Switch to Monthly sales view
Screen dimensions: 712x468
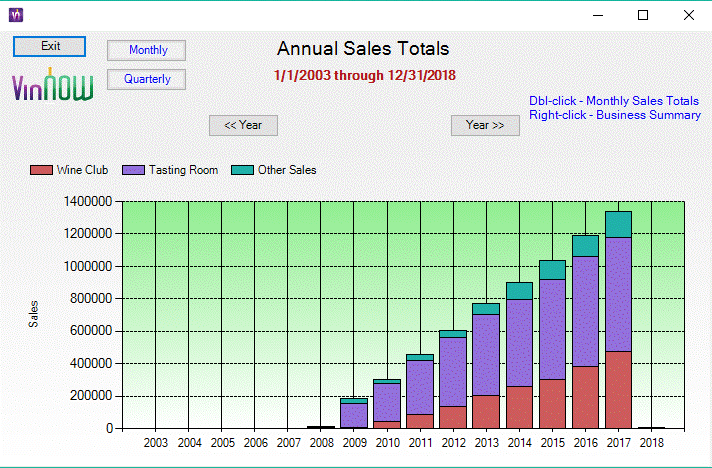147,50
